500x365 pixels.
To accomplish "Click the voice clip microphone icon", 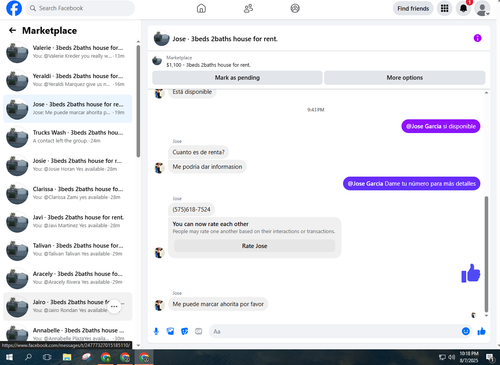I will pyautogui.click(x=156, y=331).
